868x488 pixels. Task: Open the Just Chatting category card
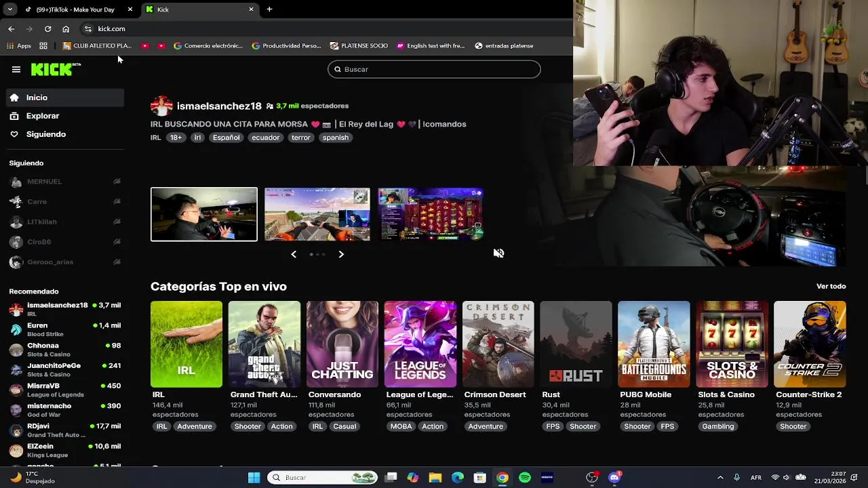(342, 344)
